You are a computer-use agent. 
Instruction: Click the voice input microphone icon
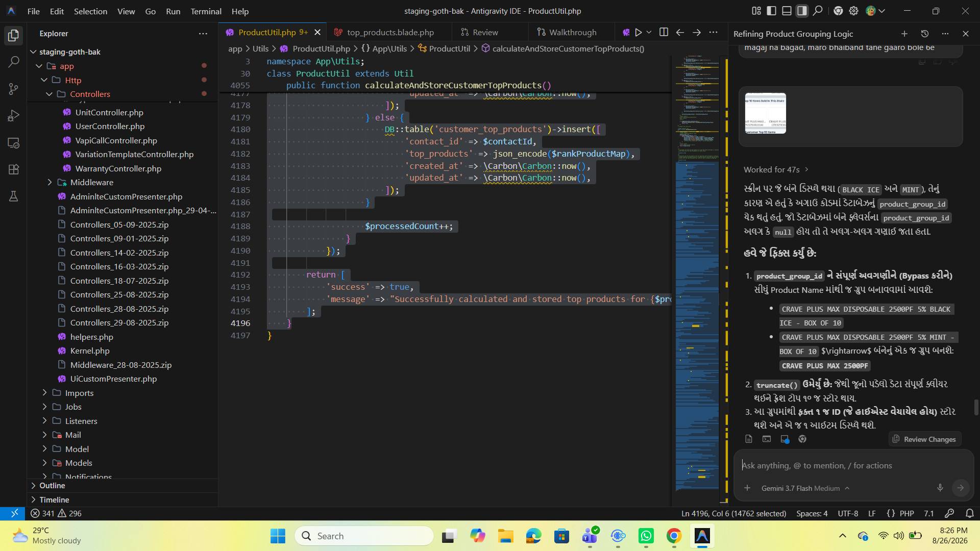[x=940, y=488]
